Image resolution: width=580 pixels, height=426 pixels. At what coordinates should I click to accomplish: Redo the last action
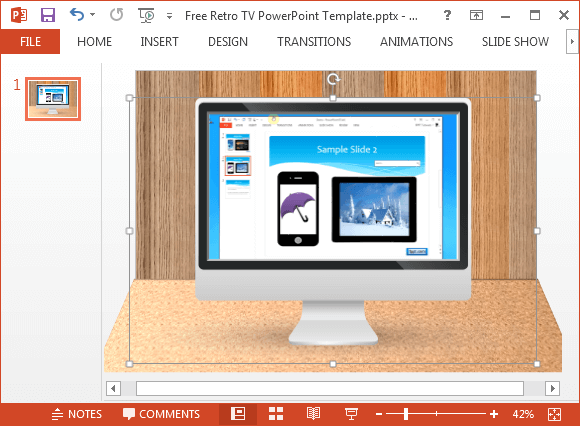click(x=117, y=15)
